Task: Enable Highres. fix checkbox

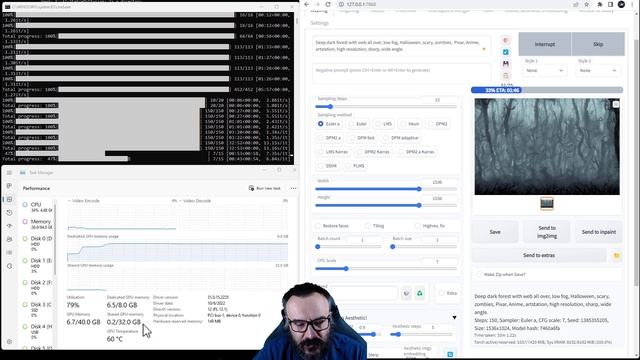Action: coord(418,226)
